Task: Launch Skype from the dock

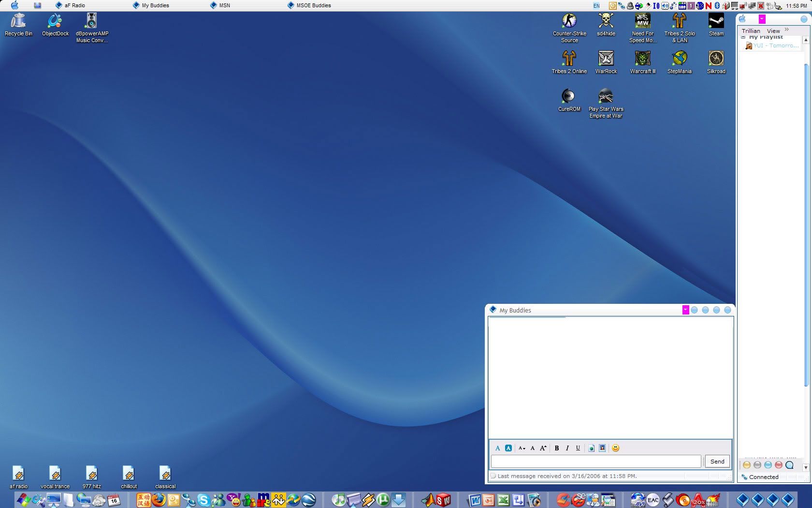Action: point(203,500)
